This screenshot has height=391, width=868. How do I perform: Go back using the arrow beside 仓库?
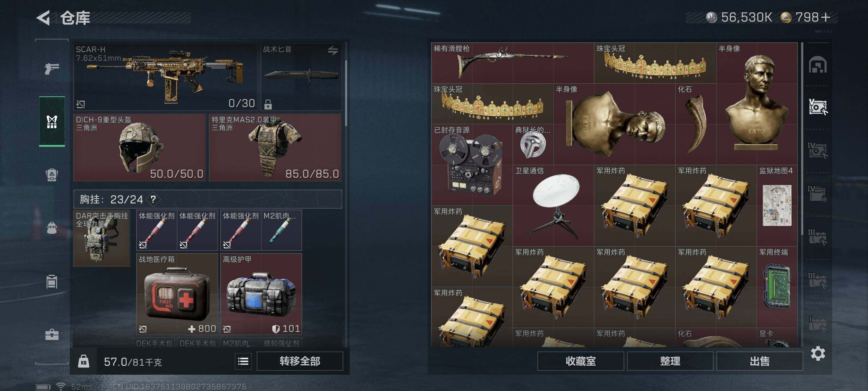coord(43,18)
